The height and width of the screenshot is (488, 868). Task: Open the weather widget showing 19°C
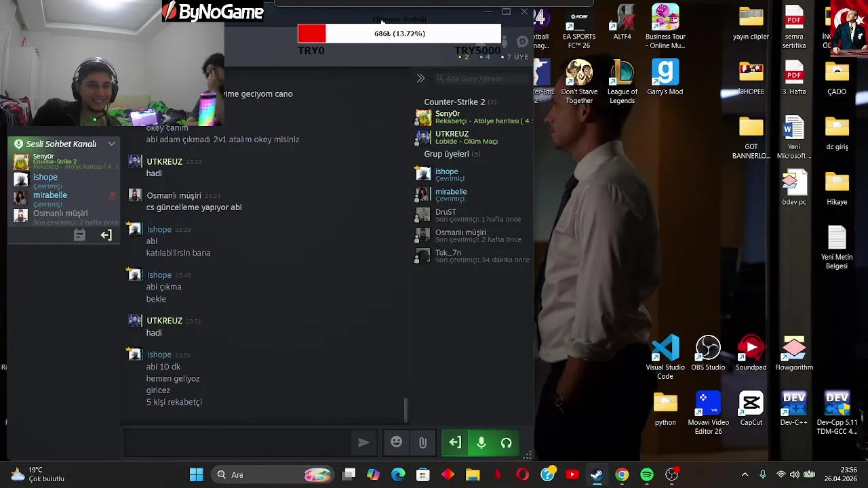coord(37,474)
